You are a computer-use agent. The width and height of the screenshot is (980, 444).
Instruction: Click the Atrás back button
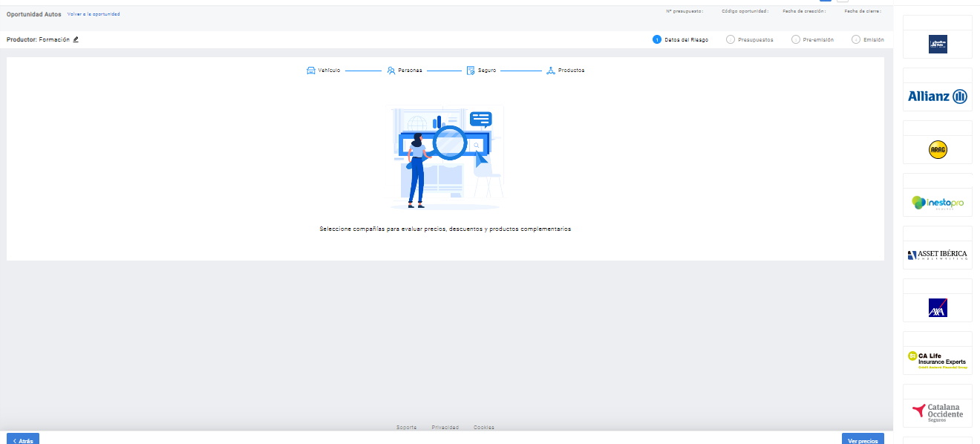(23, 440)
